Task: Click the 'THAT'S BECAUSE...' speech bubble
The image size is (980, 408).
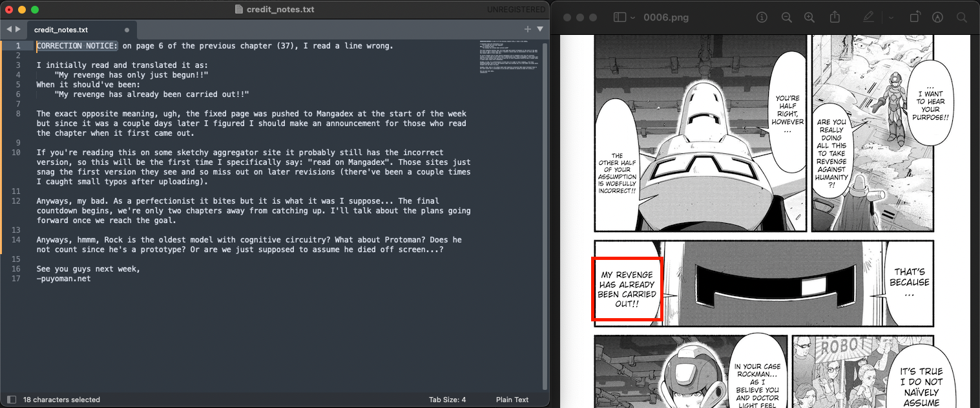Action: [x=909, y=283]
